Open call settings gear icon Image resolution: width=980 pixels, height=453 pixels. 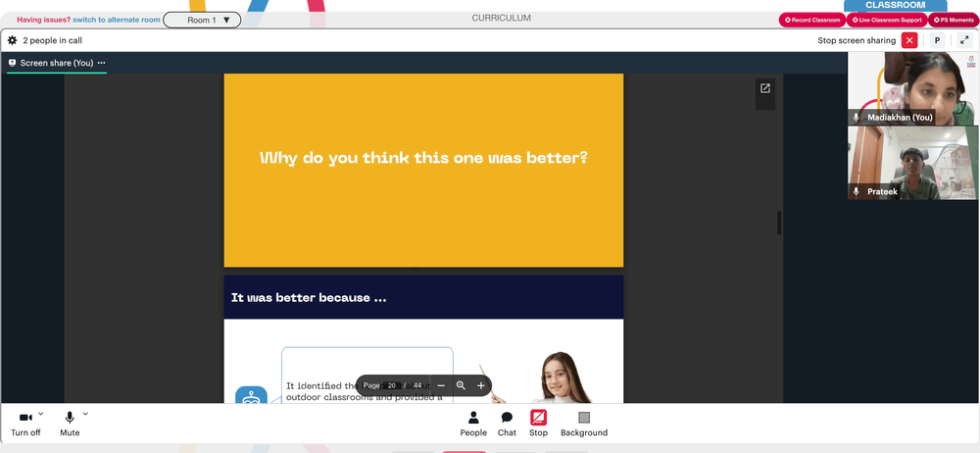point(12,40)
